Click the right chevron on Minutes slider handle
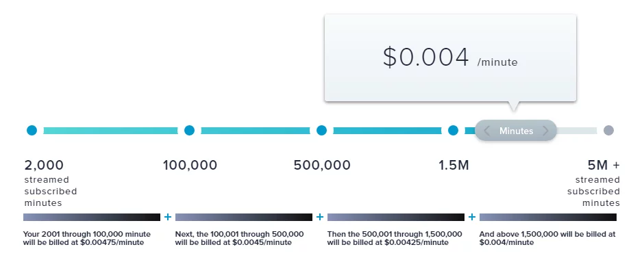This screenshot has width=644, height=260. (545, 131)
